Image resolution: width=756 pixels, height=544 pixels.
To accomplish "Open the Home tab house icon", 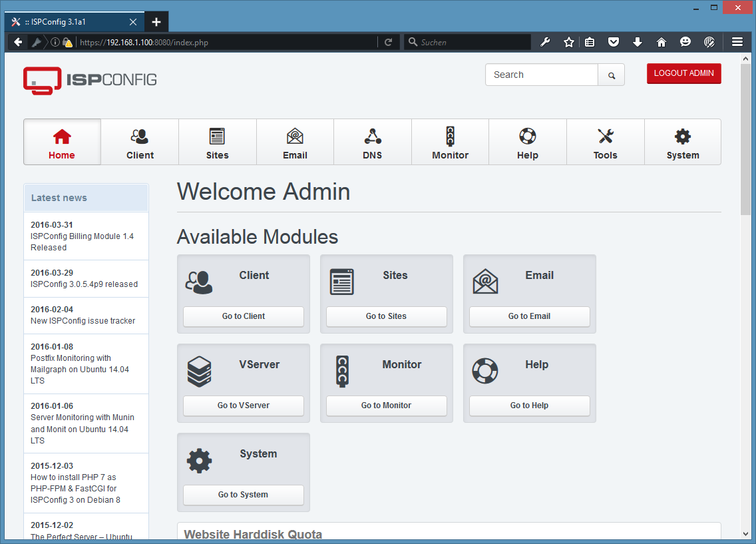I will pyautogui.click(x=62, y=137).
